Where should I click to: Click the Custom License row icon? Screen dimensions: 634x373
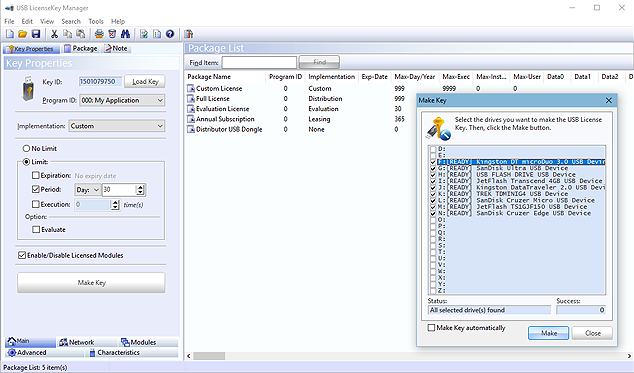pos(191,88)
